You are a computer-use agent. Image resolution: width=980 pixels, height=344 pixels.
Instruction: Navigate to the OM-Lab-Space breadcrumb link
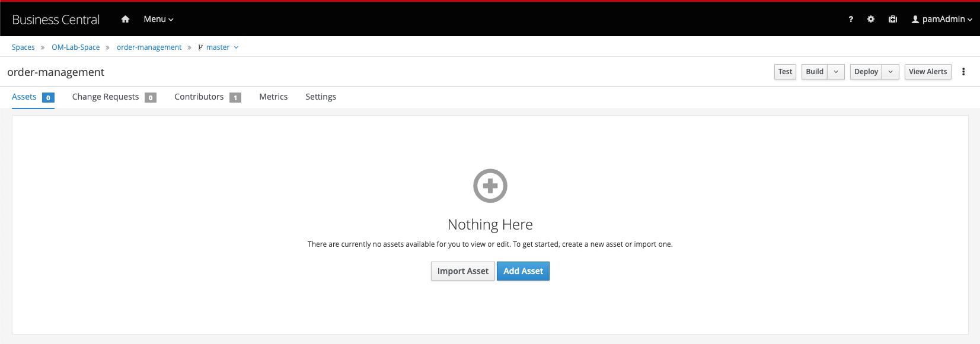76,47
